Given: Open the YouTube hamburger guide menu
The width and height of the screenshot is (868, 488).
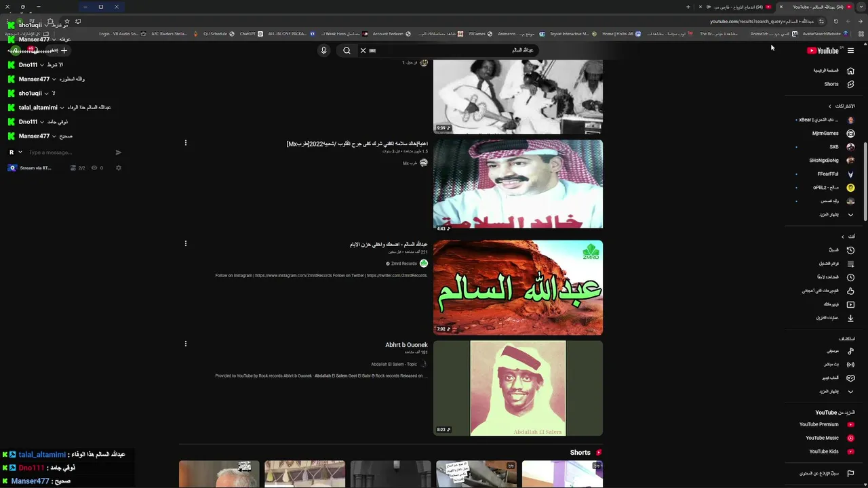Looking at the screenshot, I should (x=850, y=50).
